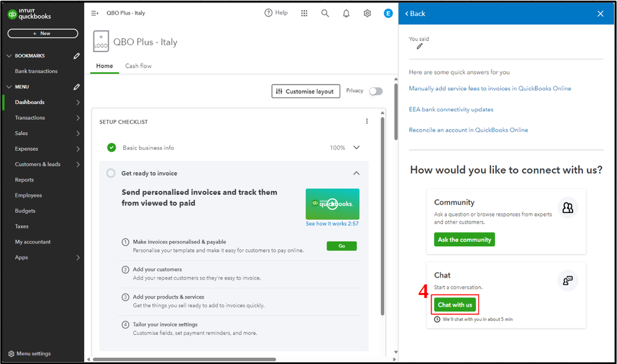Collapse Get ready to invoice chevron
The width and height of the screenshot is (617, 364).
[356, 173]
